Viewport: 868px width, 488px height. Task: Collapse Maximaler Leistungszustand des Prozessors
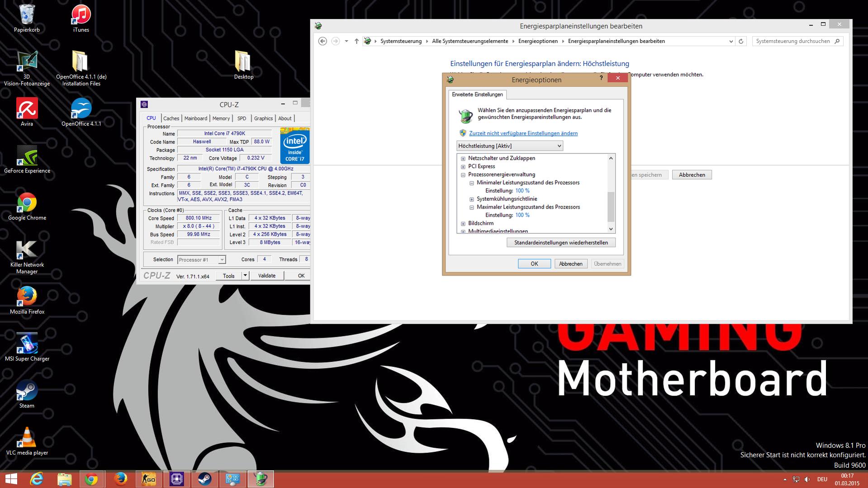(471, 208)
